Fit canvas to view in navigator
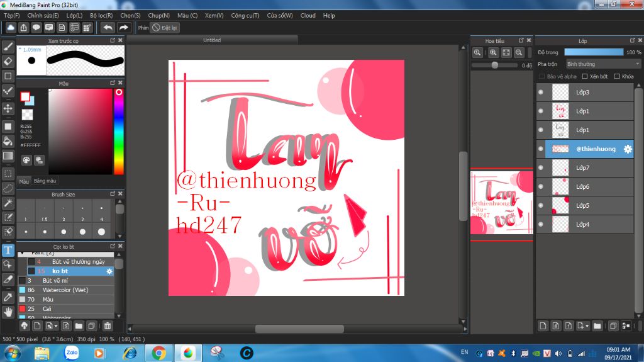Viewport: 644px width, 362px height. [506, 52]
